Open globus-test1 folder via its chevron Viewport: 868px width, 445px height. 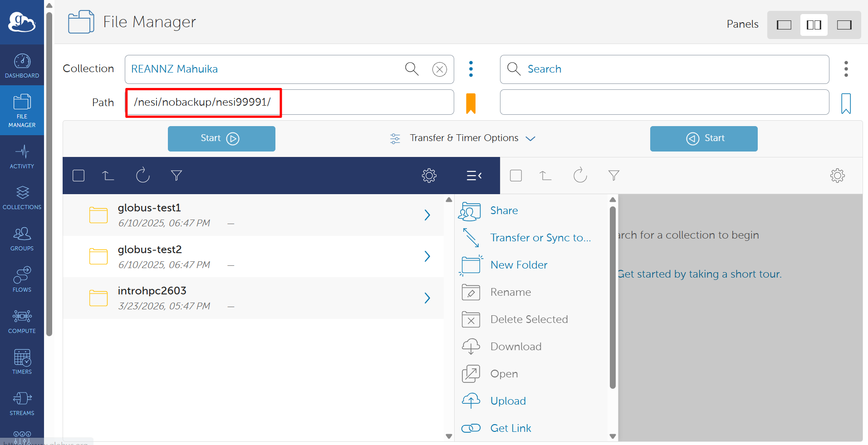coord(427,215)
